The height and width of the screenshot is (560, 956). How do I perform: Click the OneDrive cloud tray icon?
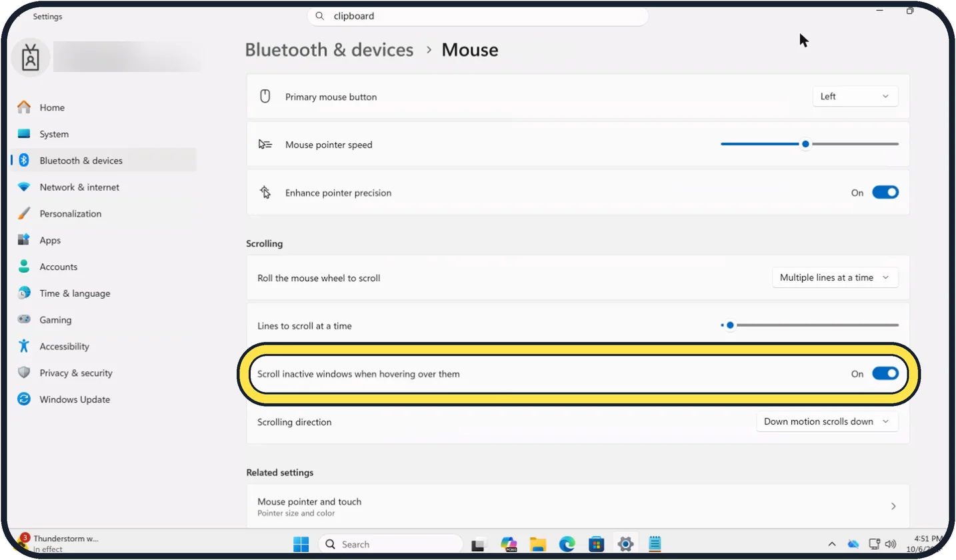[853, 544]
